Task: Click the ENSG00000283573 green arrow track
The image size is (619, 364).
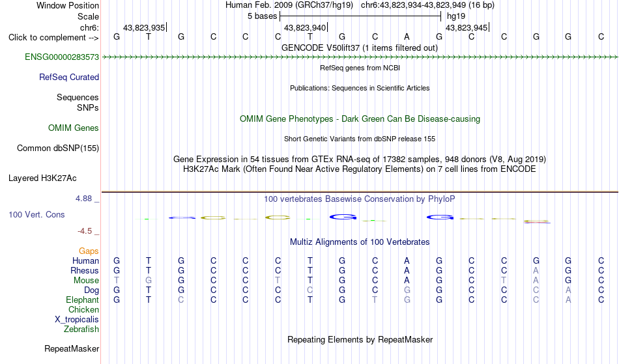Action: [x=360, y=57]
